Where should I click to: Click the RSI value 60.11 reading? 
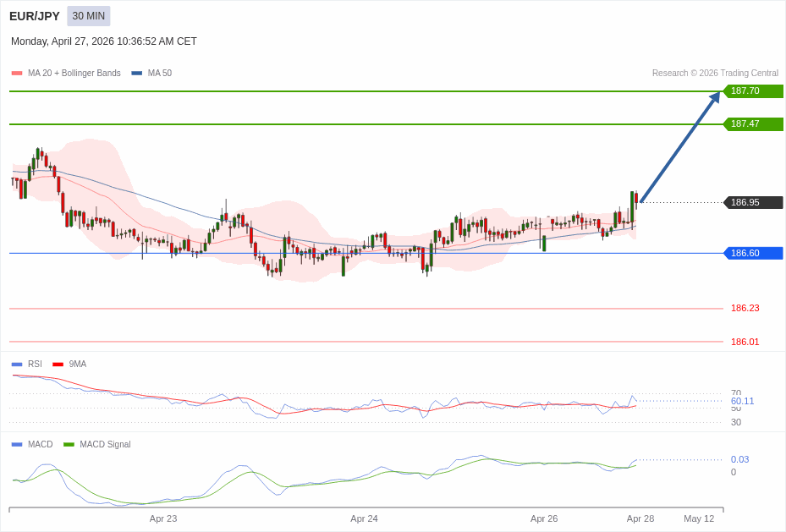tap(742, 401)
